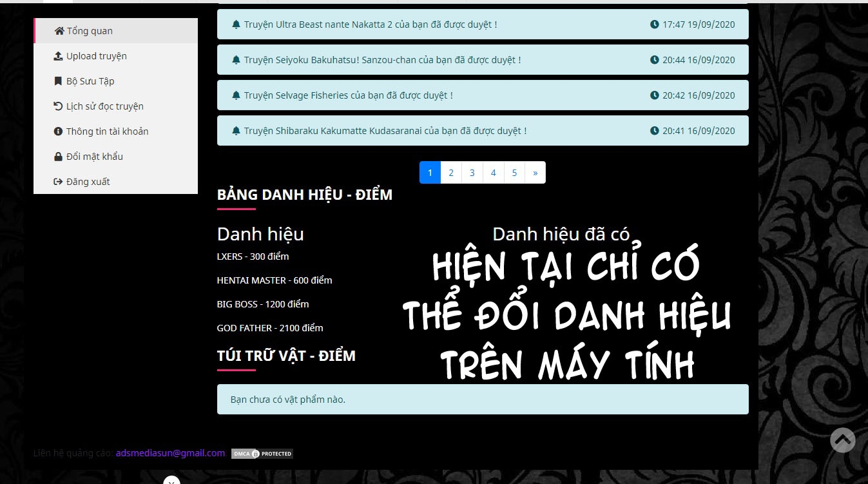Screen dimensions: 868x484
Task: Select the history icon beside Lịch sử đọc truyện
Action: (x=57, y=106)
